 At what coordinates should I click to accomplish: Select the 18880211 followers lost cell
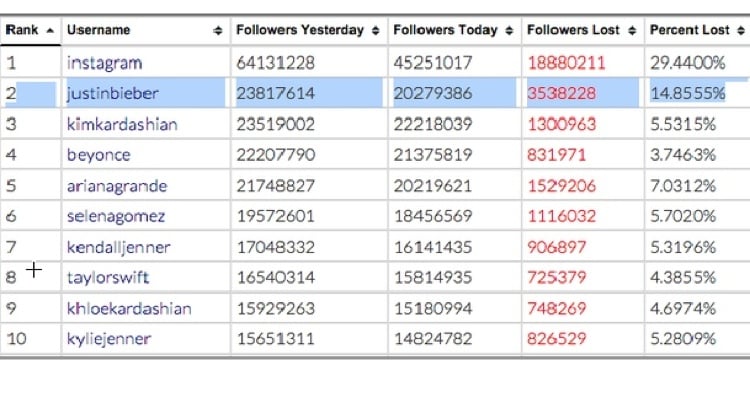click(x=583, y=62)
